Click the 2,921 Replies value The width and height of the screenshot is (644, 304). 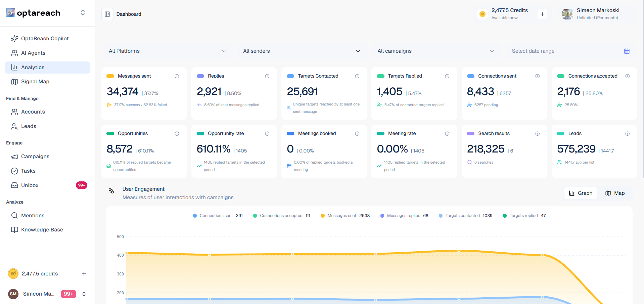coord(209,91)
